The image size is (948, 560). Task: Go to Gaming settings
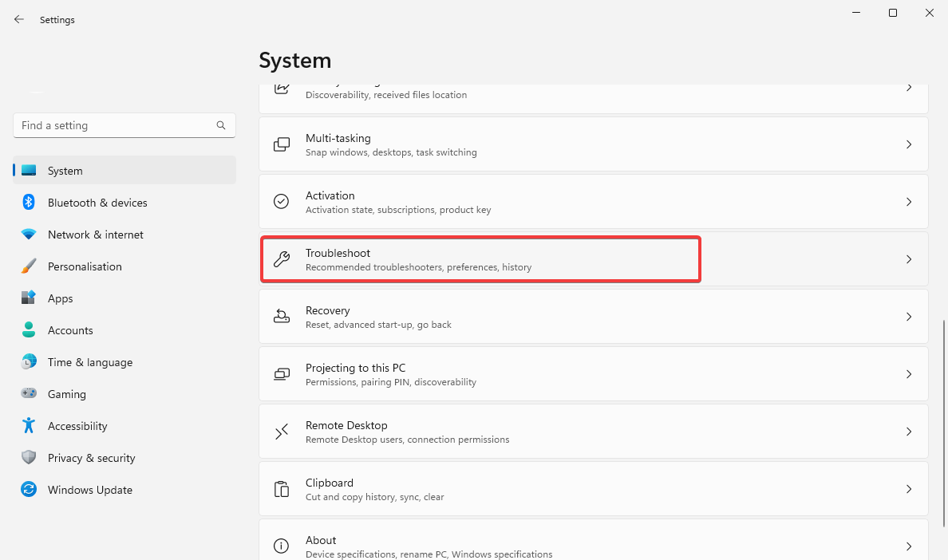pos(124,394)
